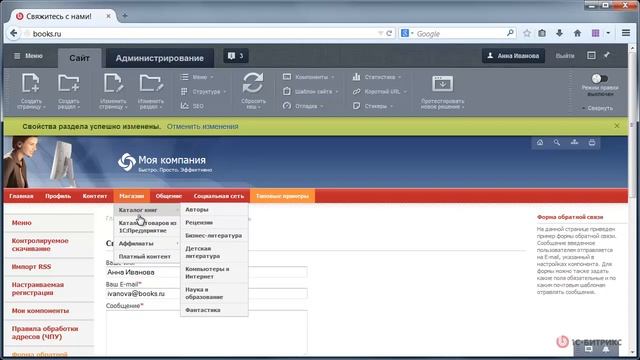Go to browser home page

point(577,33)
